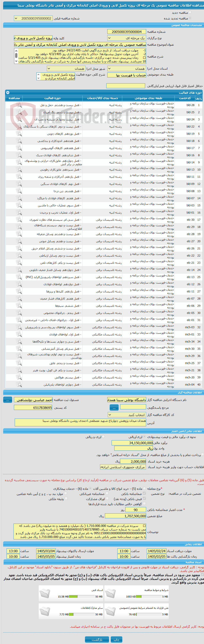
Task: Open view icon for row bld-17
Action: pyautogui.click(x=19, y=148)
